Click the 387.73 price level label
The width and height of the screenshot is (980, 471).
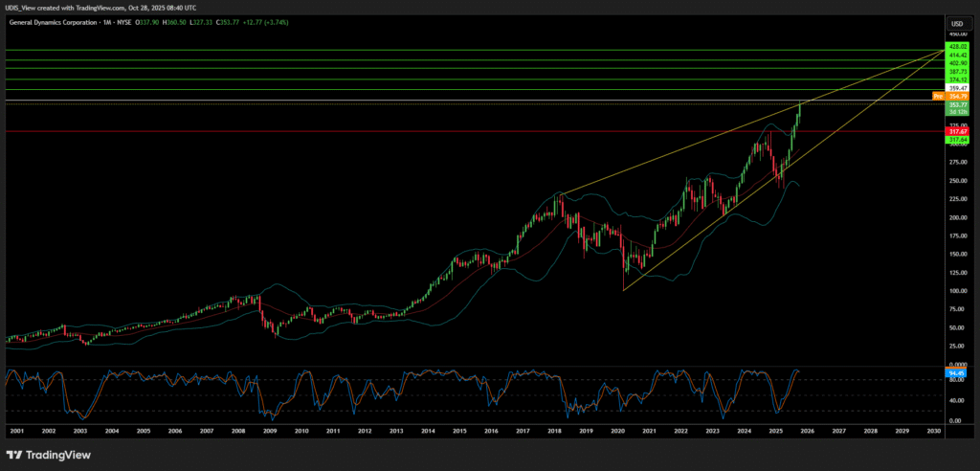pyautogui.click(x=958, y=72)
